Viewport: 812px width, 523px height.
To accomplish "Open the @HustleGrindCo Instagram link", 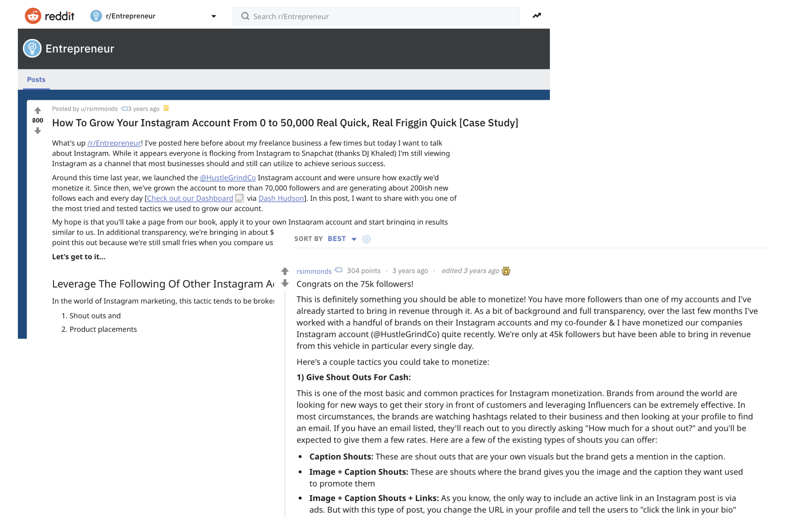I will (227, 178).
